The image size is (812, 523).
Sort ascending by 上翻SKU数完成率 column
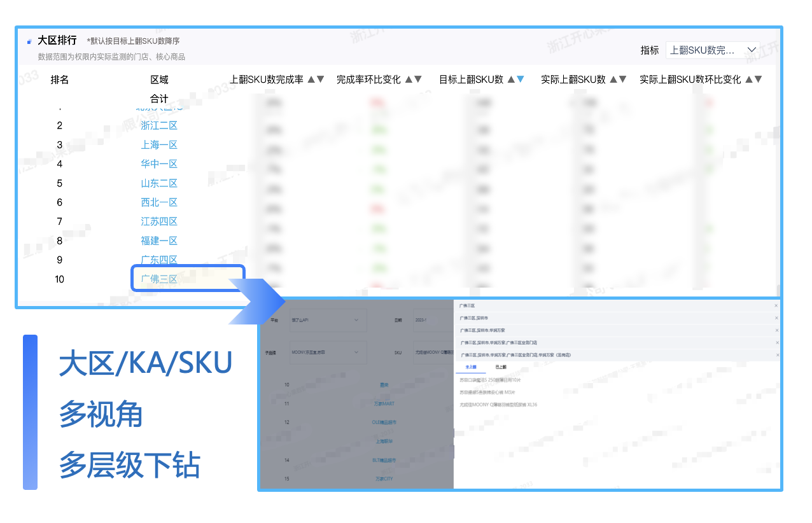click(x=311, y=80)
